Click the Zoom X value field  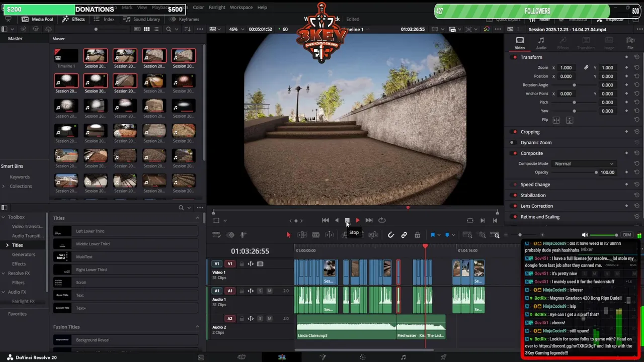(567, 68)
